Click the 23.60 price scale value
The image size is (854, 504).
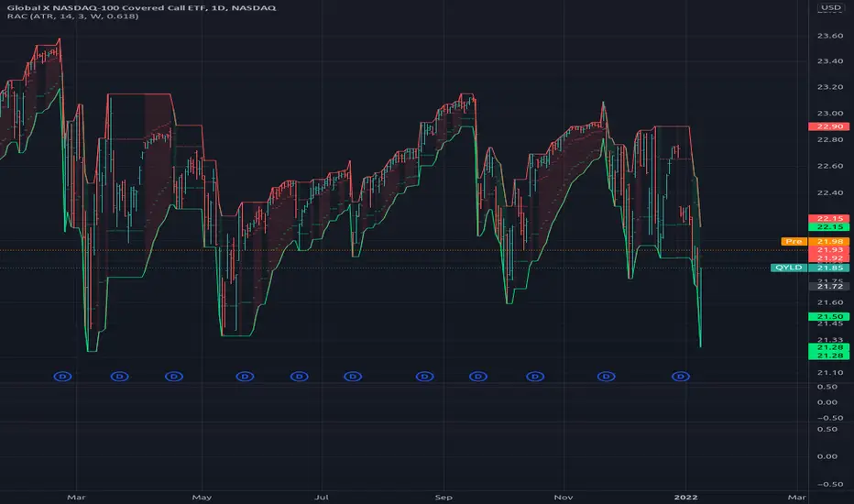pos(830,36)
